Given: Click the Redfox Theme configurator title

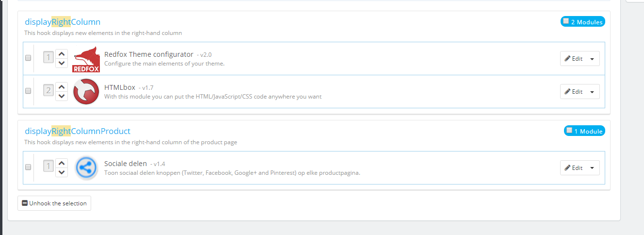Looking at the screenshot, I should (x=149, y=54).
